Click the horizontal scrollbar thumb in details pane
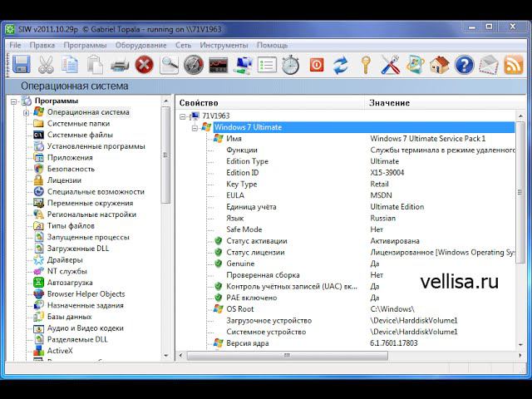Image resolution: width=532 pixels, height=399 pixels. click(287, 356)
